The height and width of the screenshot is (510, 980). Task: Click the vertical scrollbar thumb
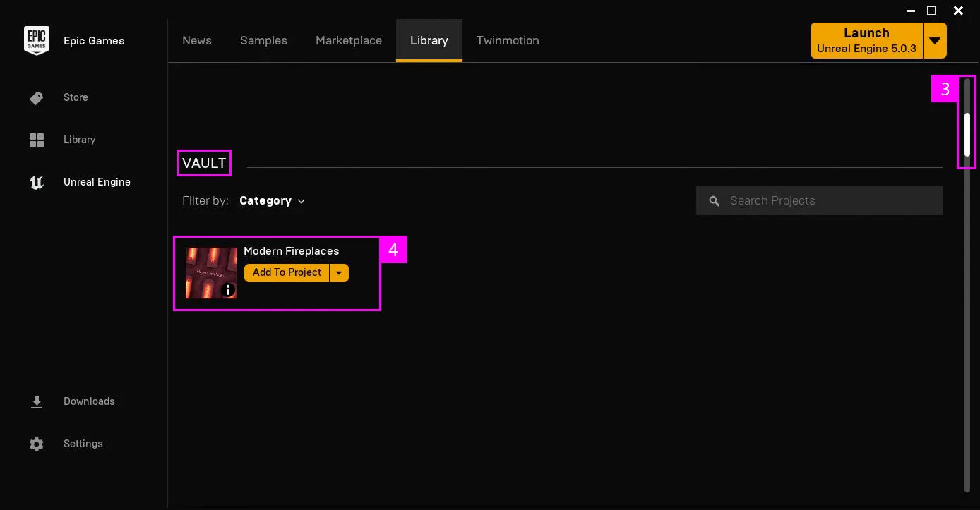(x=967, y=134)
